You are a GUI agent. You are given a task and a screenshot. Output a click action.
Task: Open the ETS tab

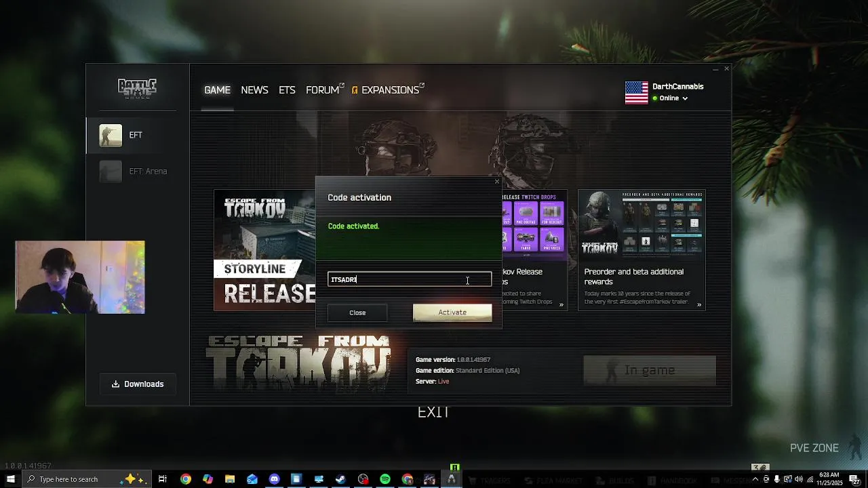pos(287,90)
